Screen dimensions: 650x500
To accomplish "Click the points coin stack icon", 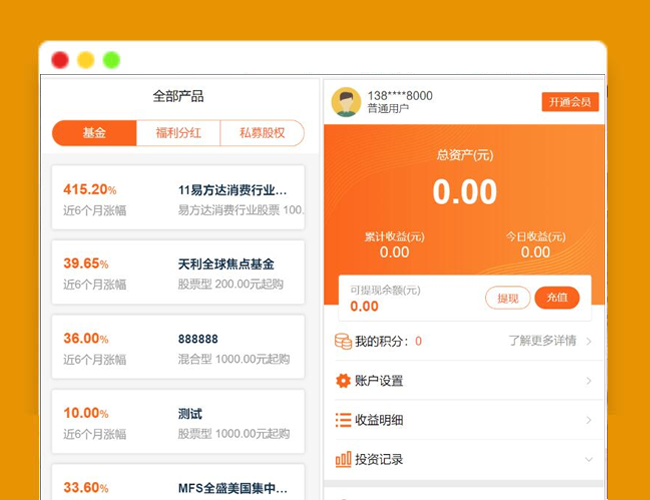I will 343,341.
